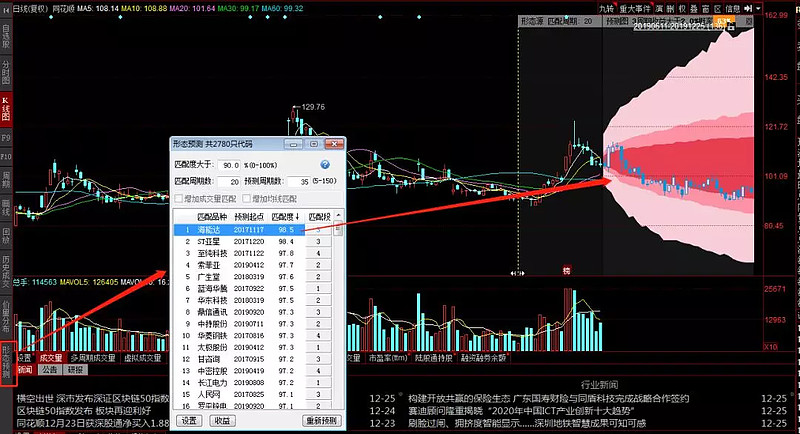Click the 九转 toolbar button
The width and height of the screenshot is (800, 434).
tap(606, 9)
